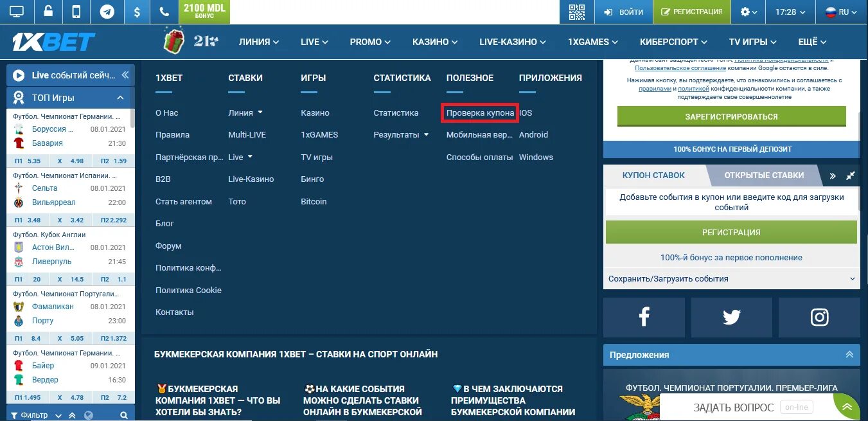Click the padlock access icon
The image size is (868, 421).
click(47, 12)
